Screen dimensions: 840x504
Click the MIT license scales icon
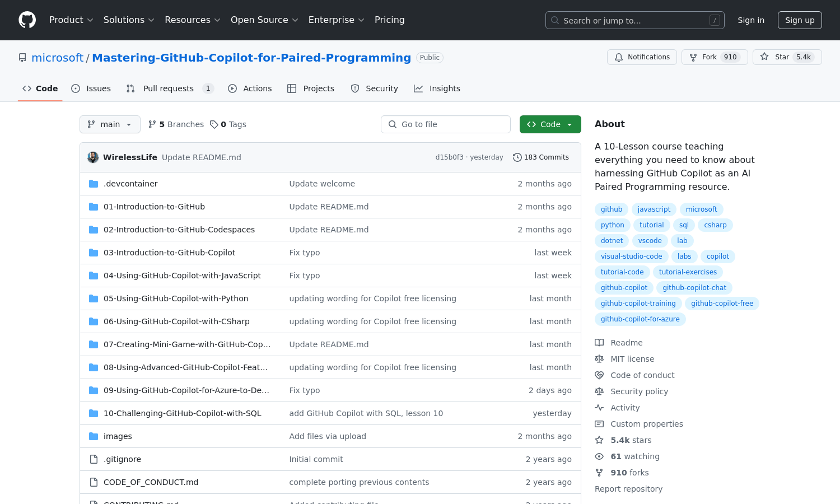tap(599, 358)
